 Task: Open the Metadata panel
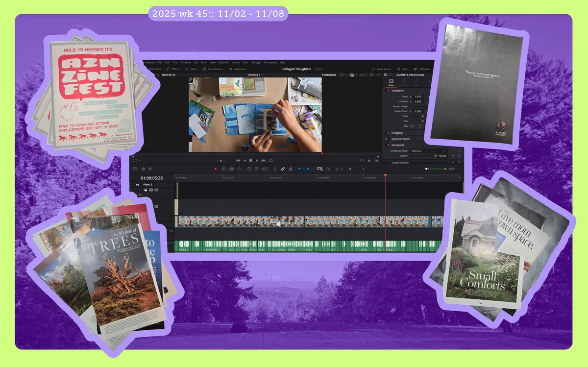click(423, 69)
